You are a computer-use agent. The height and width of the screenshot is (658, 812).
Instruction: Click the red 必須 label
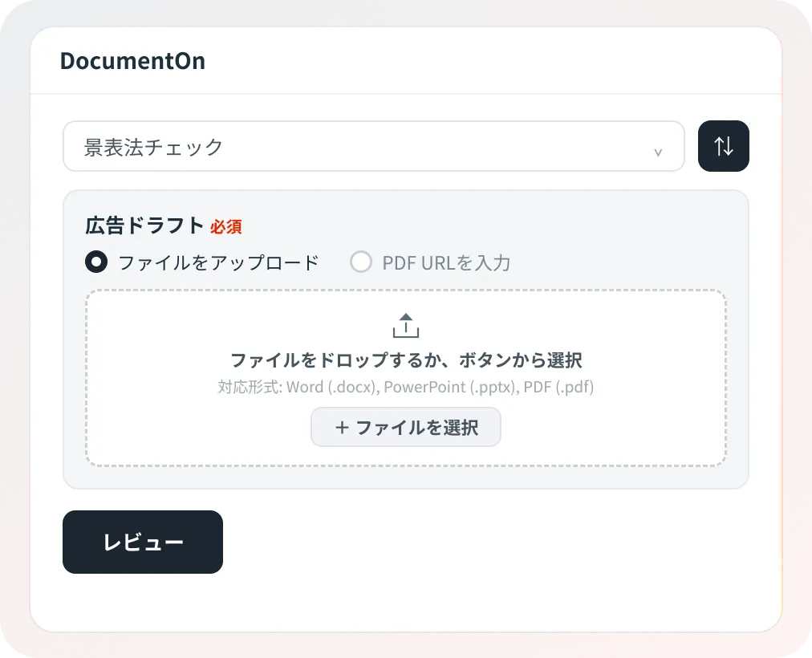pos(225,227)
